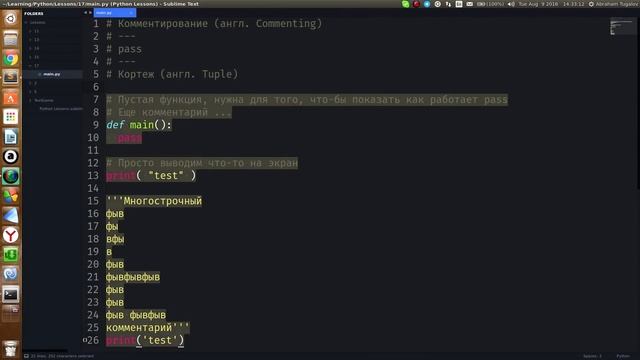Click line number 9 in the gutter

(x=96, y=125)
